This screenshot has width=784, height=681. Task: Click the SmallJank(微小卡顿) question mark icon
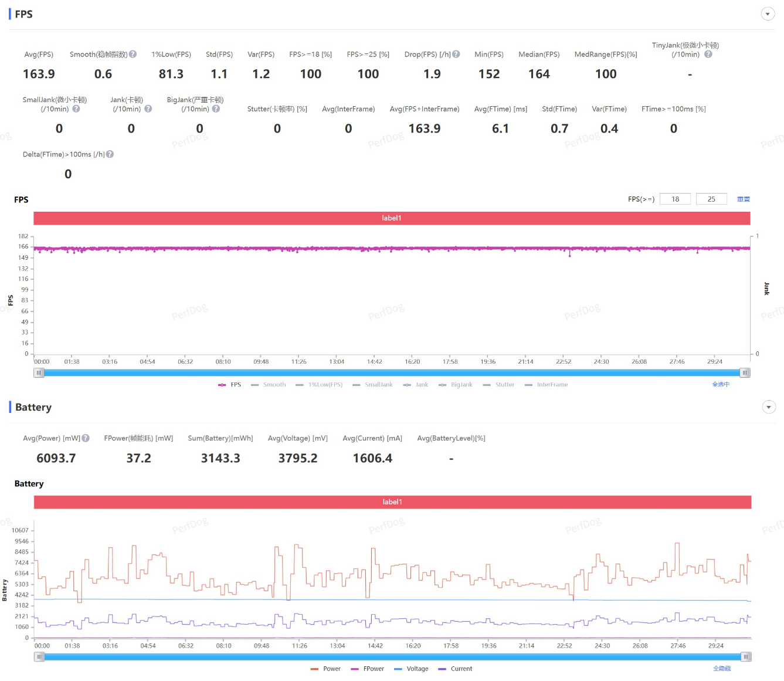[x=76, y=109]
